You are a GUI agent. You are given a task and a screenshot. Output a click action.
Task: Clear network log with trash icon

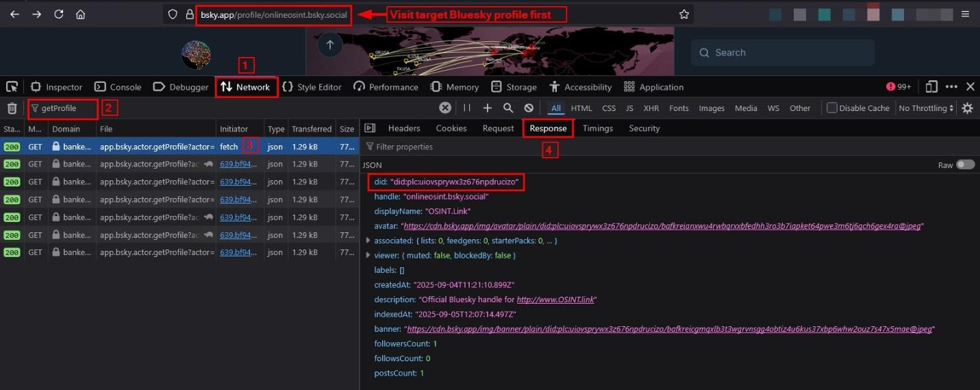12,108
